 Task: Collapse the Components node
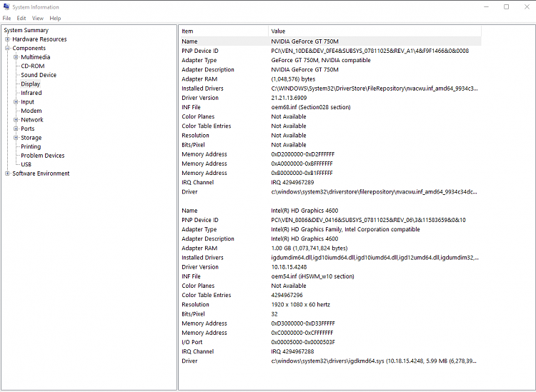[7, 48]
